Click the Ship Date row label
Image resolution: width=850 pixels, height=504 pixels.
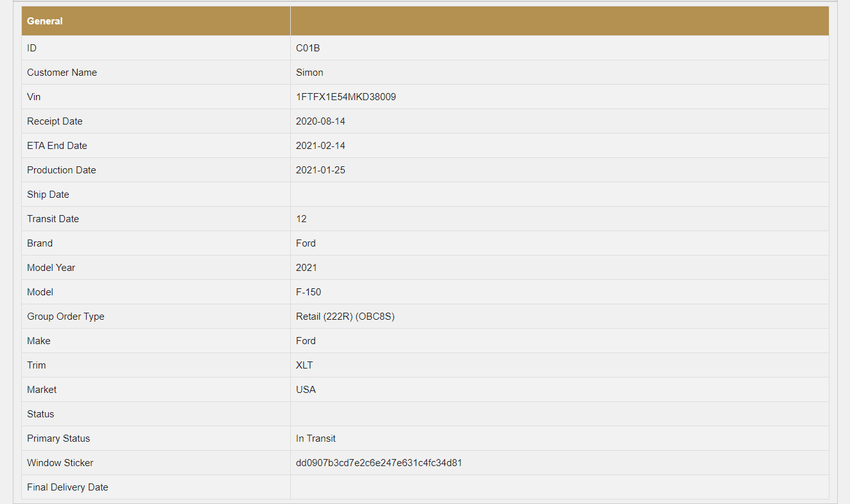coord(48,195)
